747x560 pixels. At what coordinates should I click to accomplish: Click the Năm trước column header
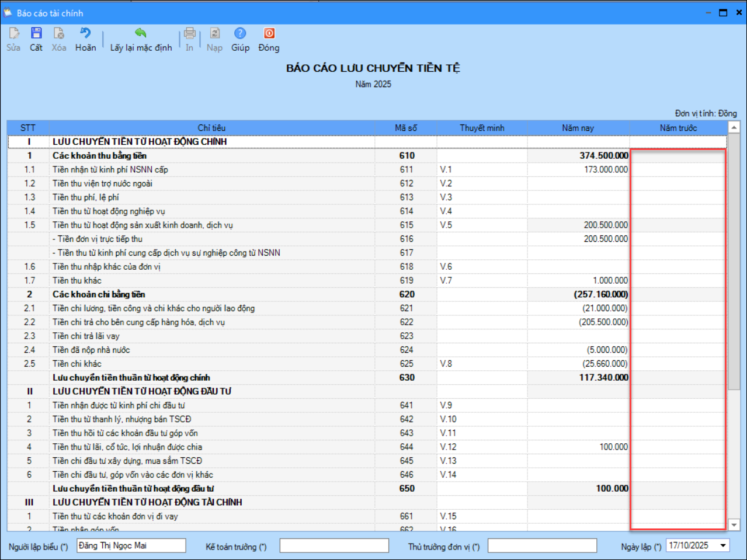click(678, 128)
